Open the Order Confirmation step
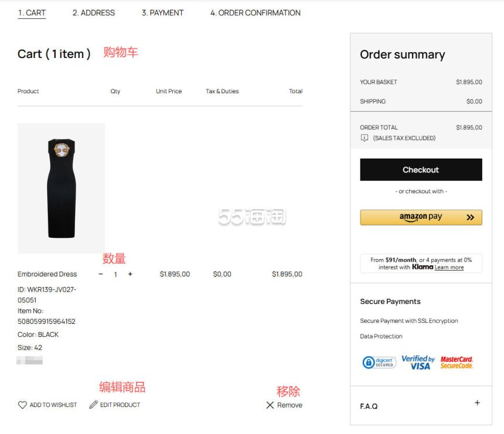This screenshot has height=434, width=504. coord(255,13)
